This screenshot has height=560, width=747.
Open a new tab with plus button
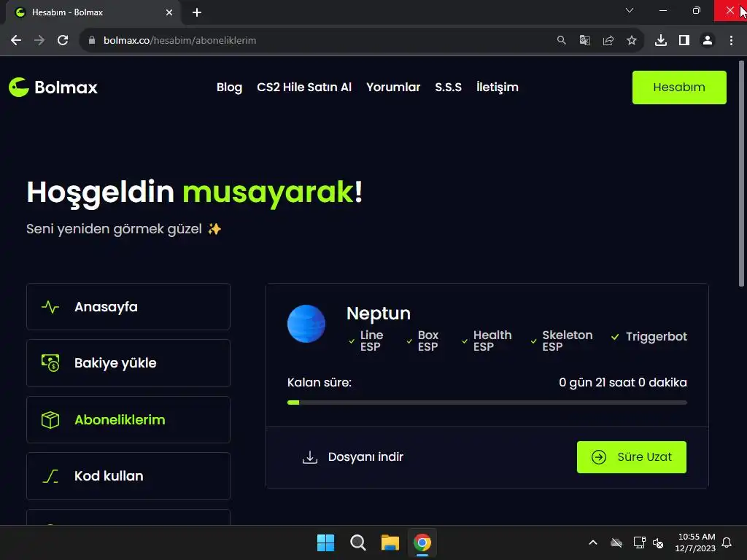pyautogui.click(x=197, y=12)
